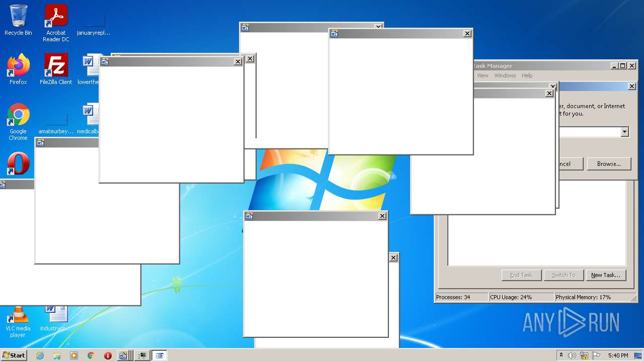Click the End Task button

[x=521, y=275]
